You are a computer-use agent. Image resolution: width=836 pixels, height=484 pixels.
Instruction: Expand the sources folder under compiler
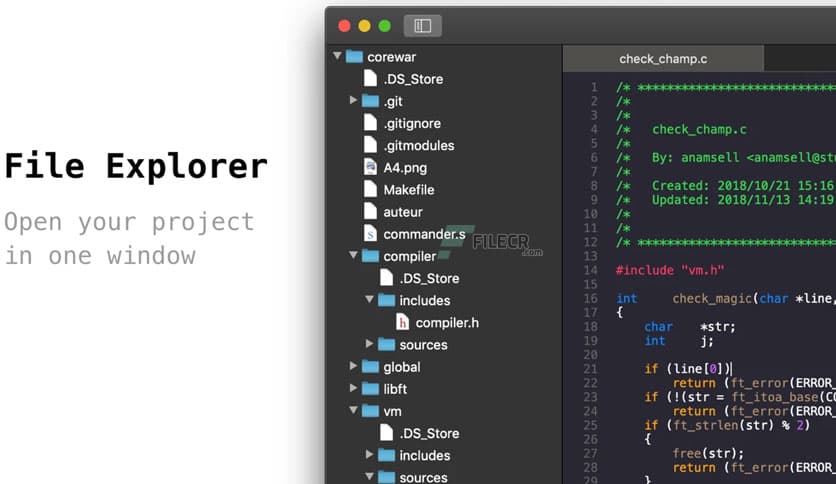370,344
